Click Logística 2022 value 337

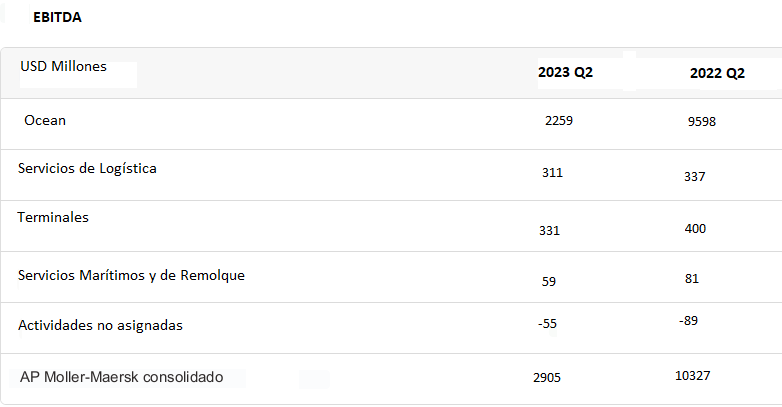(694, 177)
